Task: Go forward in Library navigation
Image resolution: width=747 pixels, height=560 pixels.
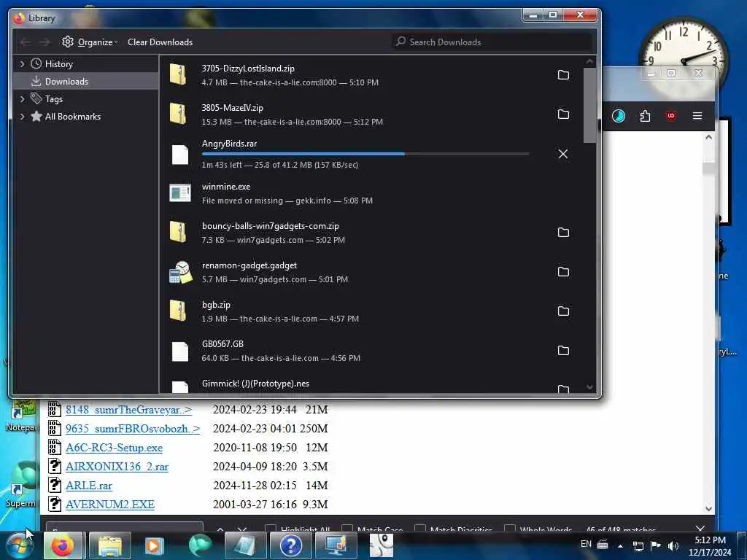Action: click(44, 42)
